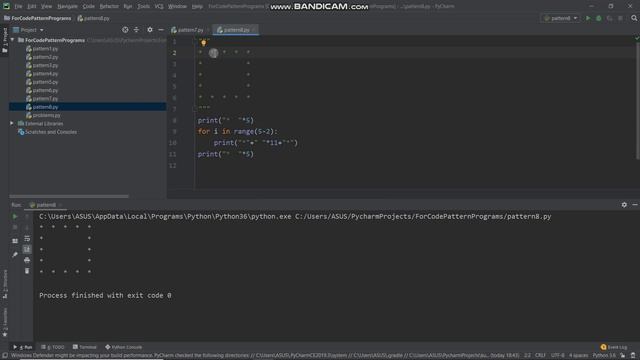Toggle soft-wrap in the Run console
This screenshot has height=360, width=640.
pos(27,238)
